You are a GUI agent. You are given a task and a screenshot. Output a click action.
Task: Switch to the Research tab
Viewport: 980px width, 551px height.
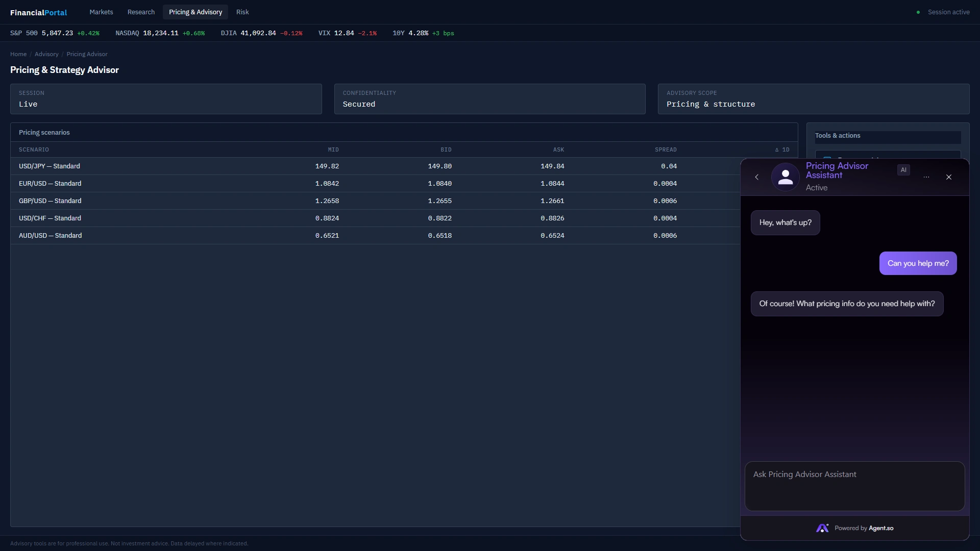coord(141,12)
